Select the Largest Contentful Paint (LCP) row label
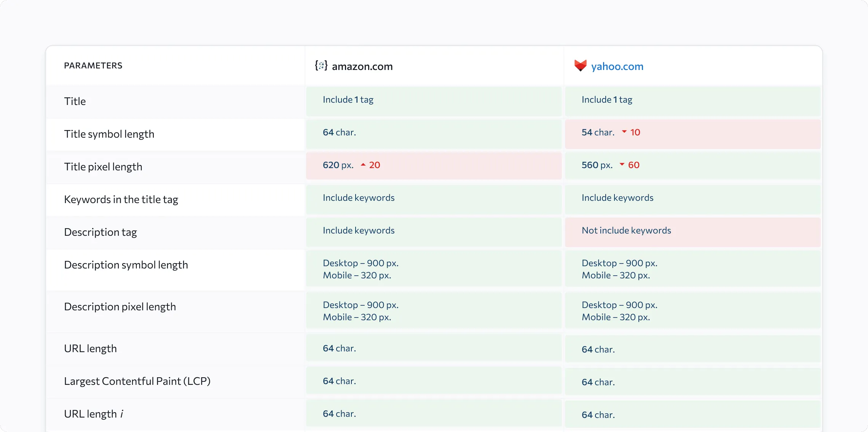The width and height of the screenshot is (868, 432). (x=137, y=381)
